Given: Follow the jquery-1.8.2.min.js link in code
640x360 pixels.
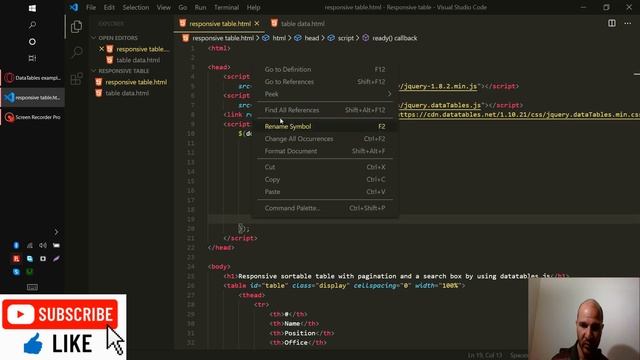Looking at the screenshot, I should point(438,86).
